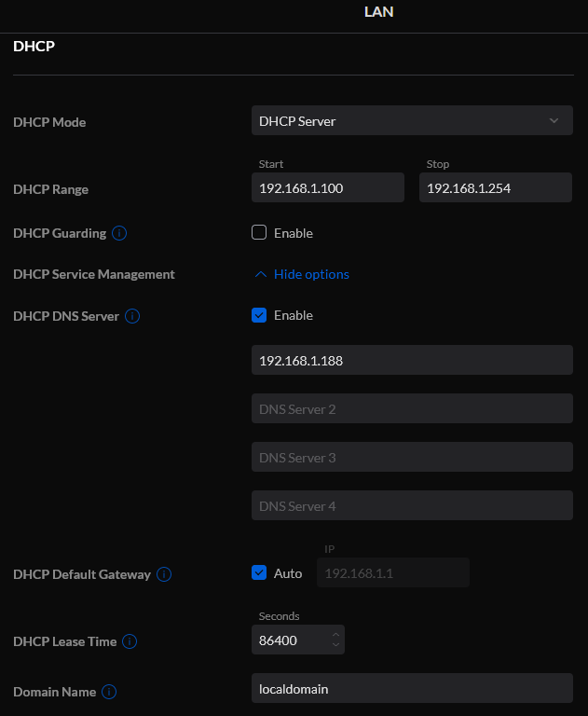Show DHCP DNS Server info tooltip icon
This screenshot has width=588, height=716.
[132, 316]
